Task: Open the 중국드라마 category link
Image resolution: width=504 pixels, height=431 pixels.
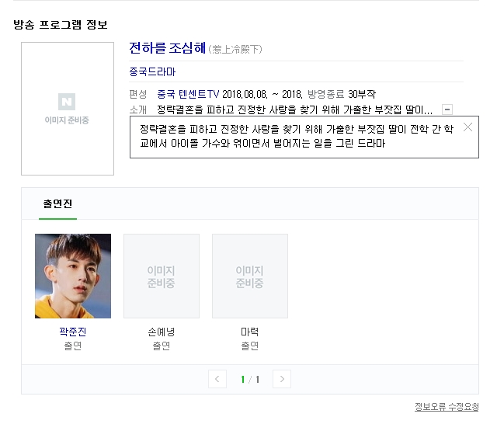Action: click(152, 71)
